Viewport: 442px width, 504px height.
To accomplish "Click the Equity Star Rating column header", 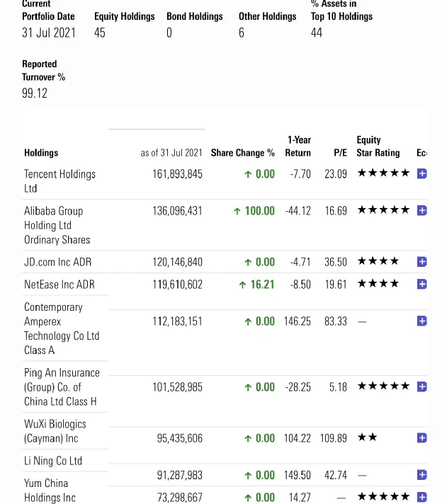I will [x=378, y=147].
